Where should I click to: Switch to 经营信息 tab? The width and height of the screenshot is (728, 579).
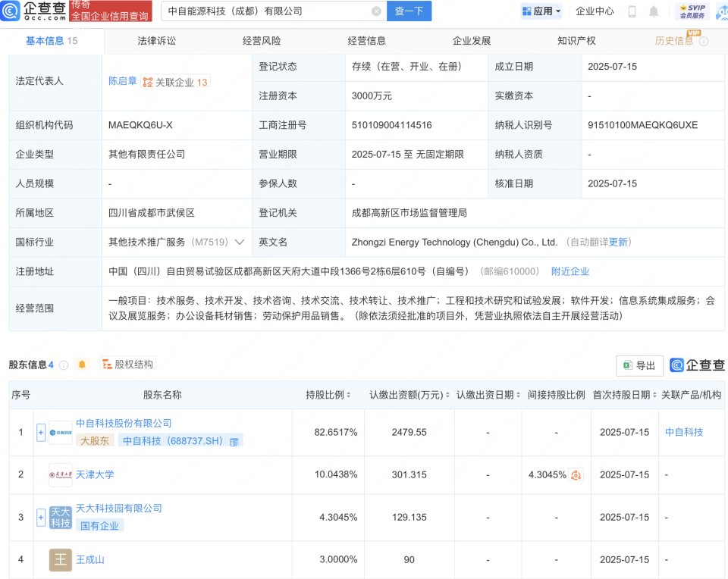pos(366,41)
